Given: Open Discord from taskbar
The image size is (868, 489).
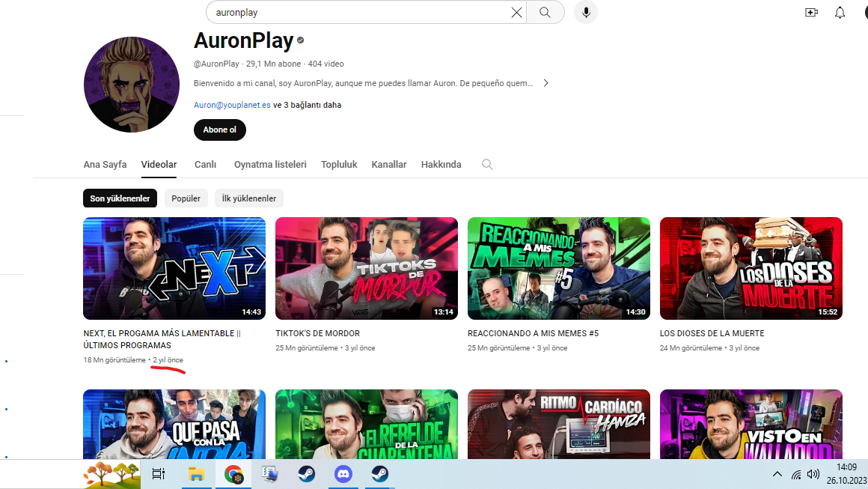Looking at the screenshot, I should tap(343, 474).
